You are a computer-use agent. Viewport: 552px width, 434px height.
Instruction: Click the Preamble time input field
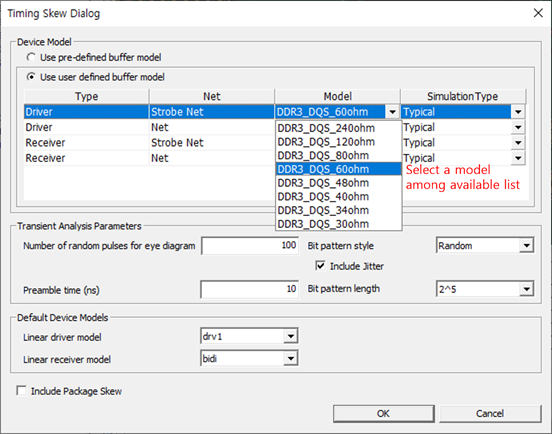click(250, 289)
